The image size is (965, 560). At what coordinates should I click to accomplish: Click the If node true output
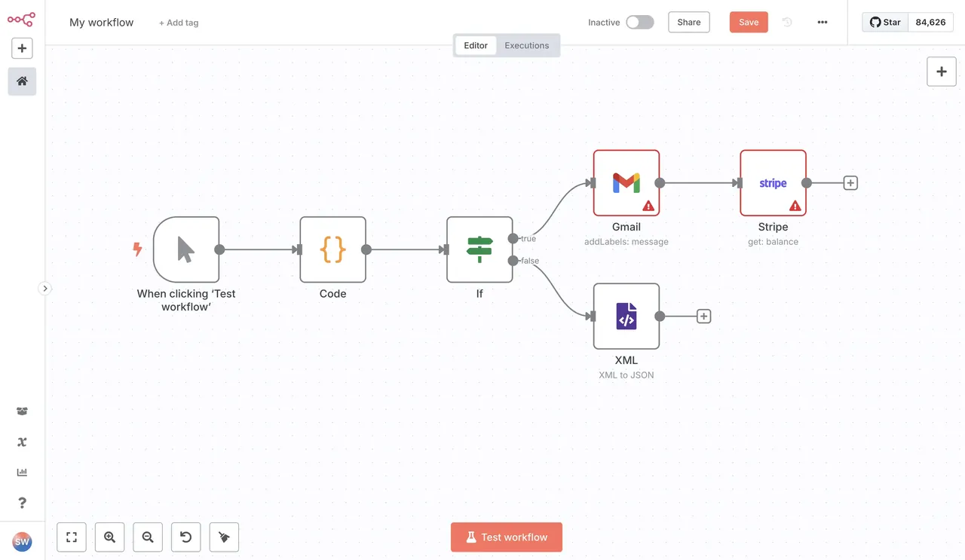tap(513, 238)
